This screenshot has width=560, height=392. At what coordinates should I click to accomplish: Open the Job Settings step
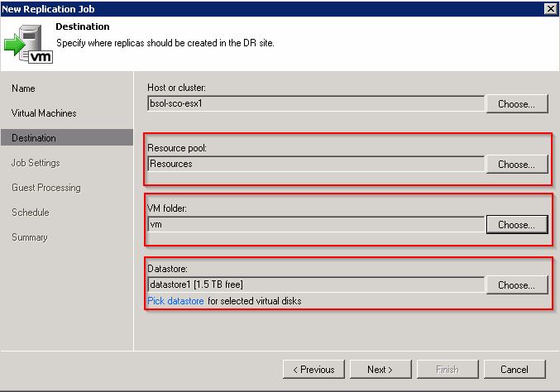[x=36, y=163]
